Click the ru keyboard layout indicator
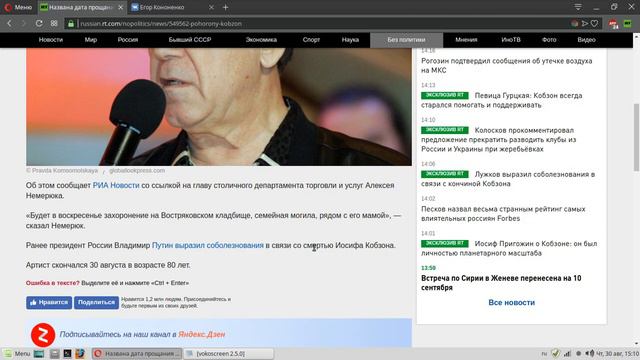 pos(544,354)
